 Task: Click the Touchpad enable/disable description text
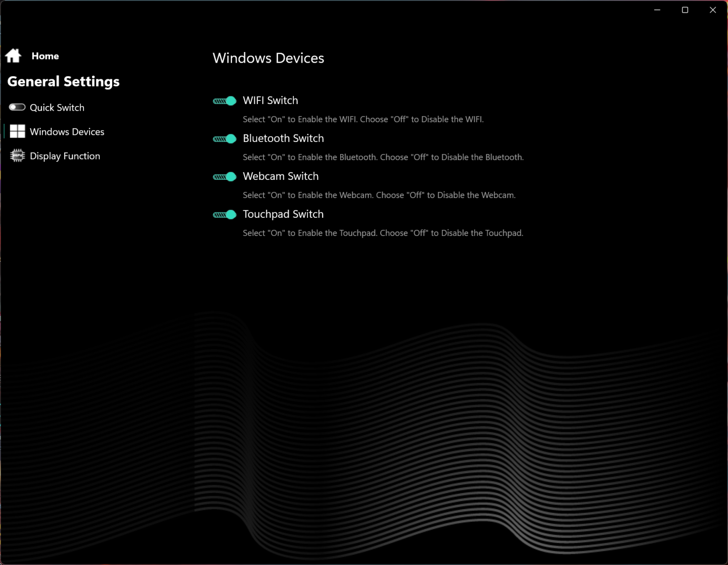click(x=383, y=233)
